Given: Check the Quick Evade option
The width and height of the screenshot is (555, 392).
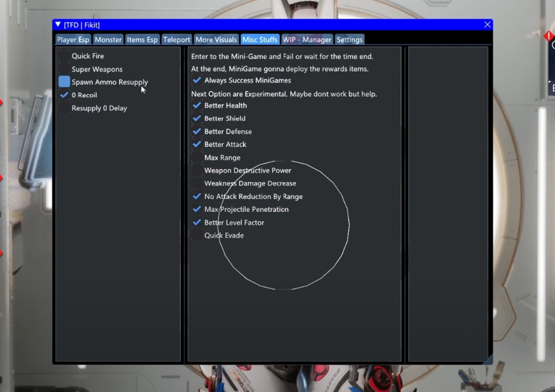Looking at the screenshot, I should 197,235.
